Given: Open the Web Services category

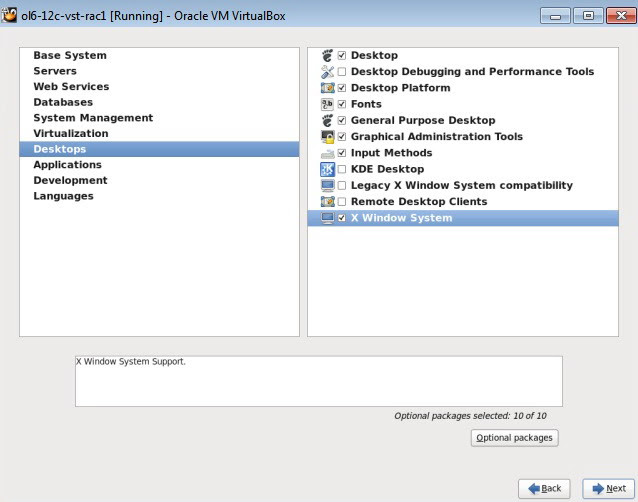Looking at the screenshot, I should pos(159,87).
